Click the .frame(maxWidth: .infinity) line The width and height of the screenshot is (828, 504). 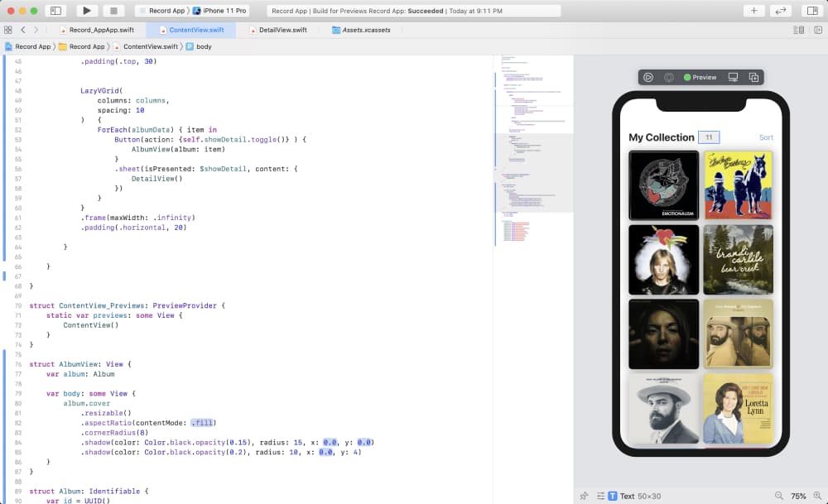tap(137, 218)
